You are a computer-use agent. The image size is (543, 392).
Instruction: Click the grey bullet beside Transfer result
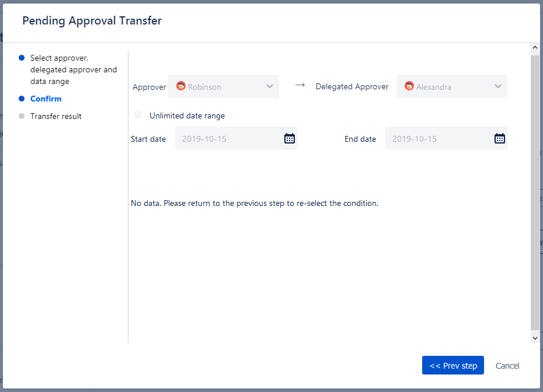coord(22,116)
